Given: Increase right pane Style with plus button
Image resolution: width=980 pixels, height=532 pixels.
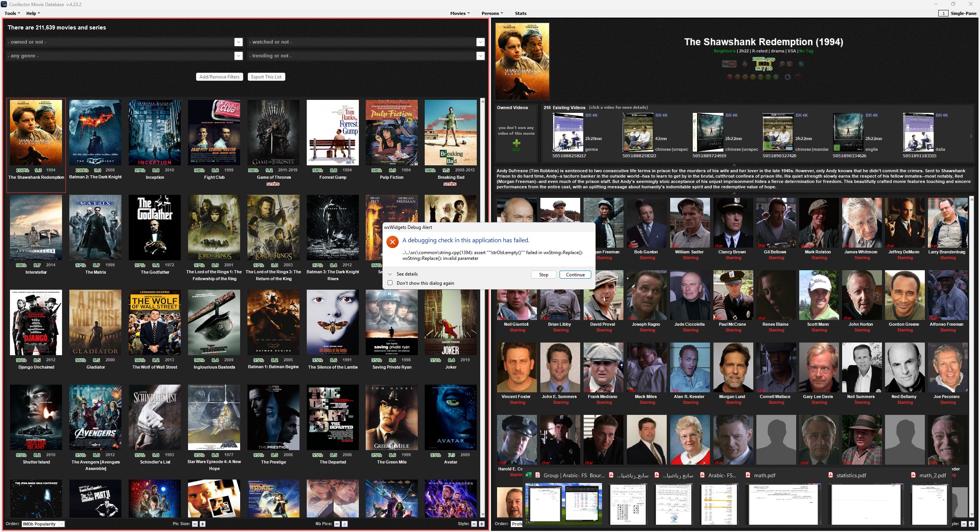Looking at the screenshot, I should [971, 524].
